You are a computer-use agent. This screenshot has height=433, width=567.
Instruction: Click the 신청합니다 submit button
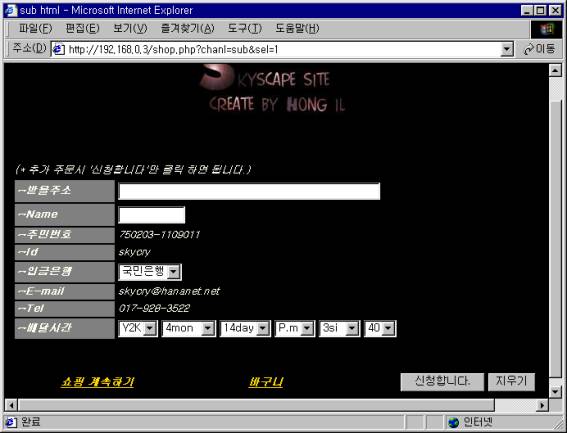click(442, 382)
